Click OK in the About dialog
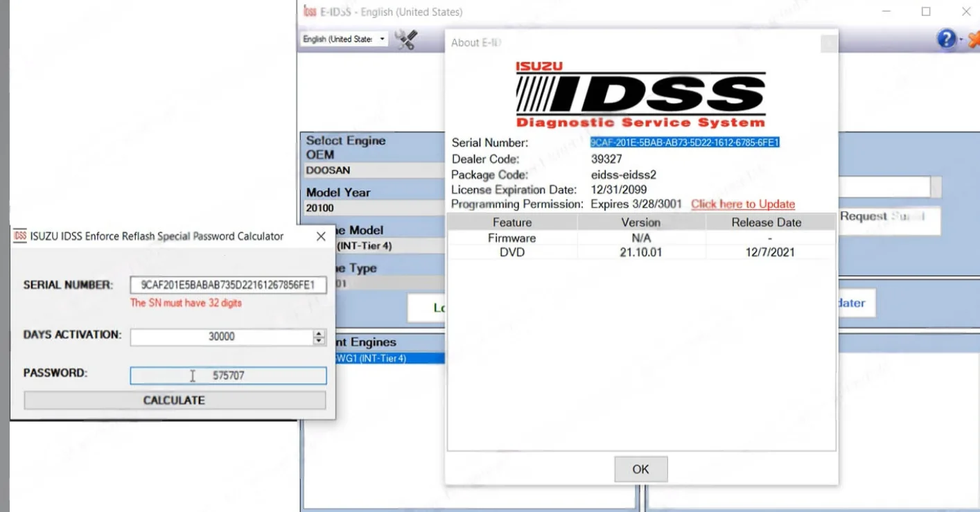The width and height of the screenshot is (980, 512). (640, 469)
